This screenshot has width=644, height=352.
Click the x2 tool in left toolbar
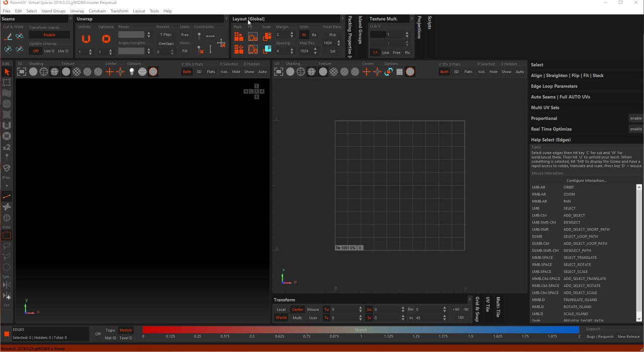[7, 147]
